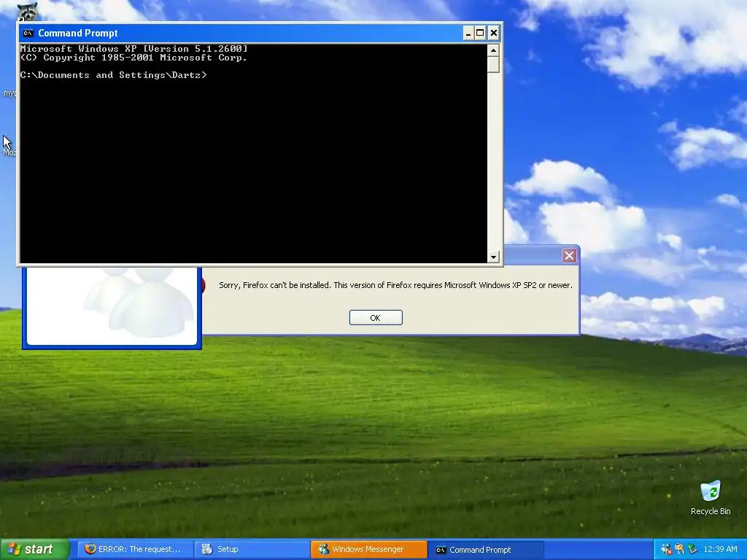Click the Windows activation keys tray icon

click(x=679, y=549)
